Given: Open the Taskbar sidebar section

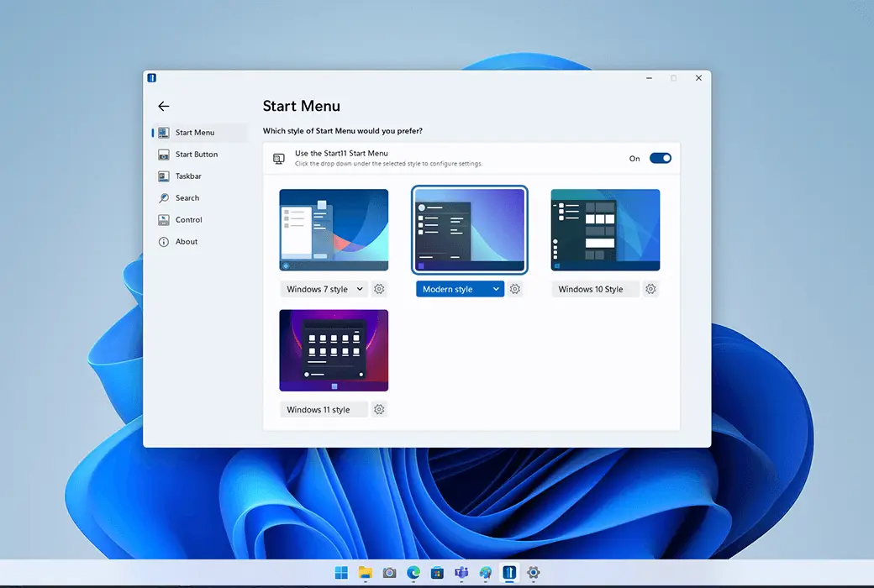Looking at the screenshot, I should (x=199, y=176).
